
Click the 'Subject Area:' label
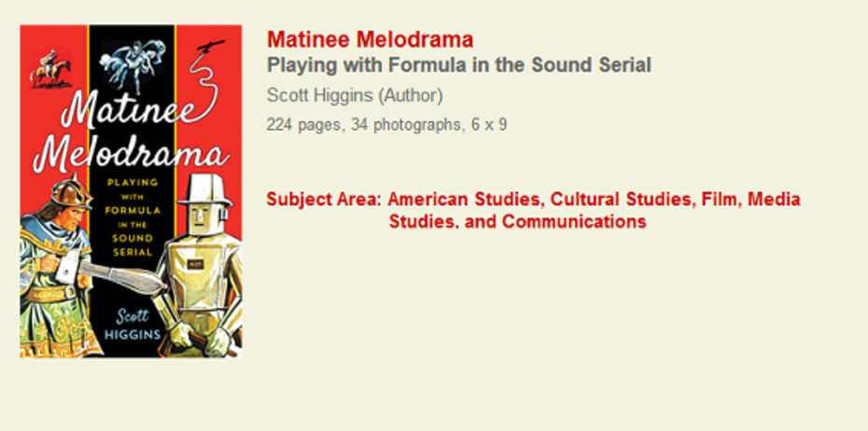(324, 199)
